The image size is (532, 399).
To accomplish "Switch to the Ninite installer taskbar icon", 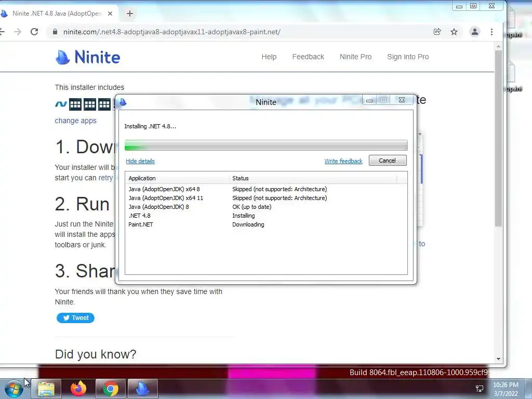I will pyautogui.click(x=142, y=389).
